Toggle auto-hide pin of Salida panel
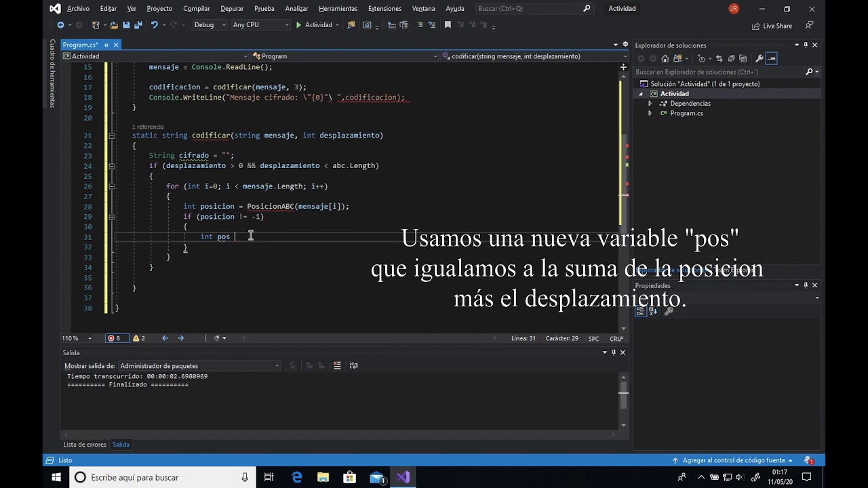868x488 pixels. point(614,352)
